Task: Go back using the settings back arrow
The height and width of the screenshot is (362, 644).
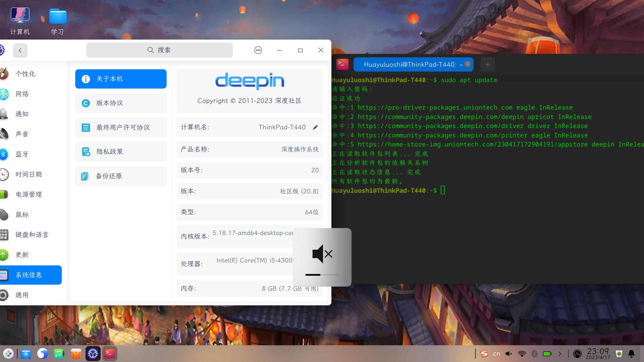Action: (x=20, y=50)
